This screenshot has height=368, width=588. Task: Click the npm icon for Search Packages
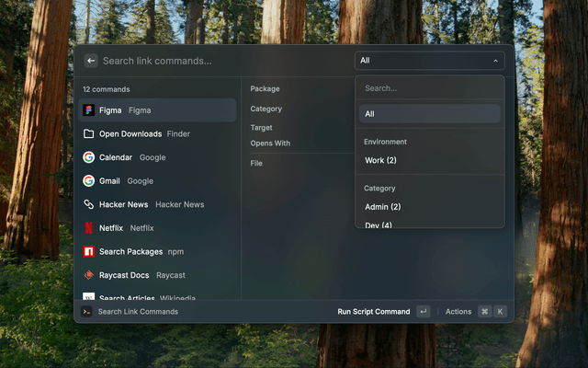pyautogui.click(x=88, y=251)
